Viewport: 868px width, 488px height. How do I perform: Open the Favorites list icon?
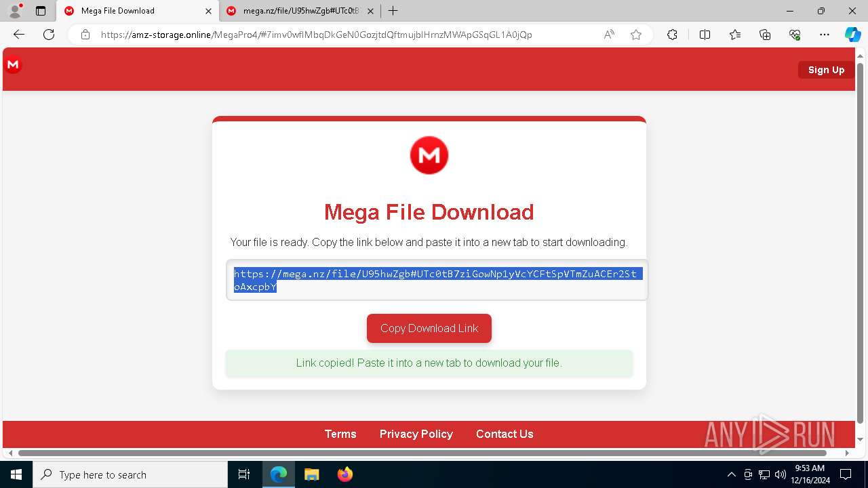tap(735, 35)
